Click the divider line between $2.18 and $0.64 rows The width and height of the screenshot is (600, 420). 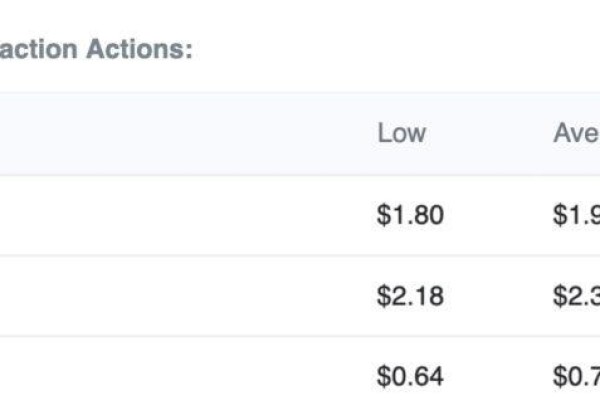point(300,336)
